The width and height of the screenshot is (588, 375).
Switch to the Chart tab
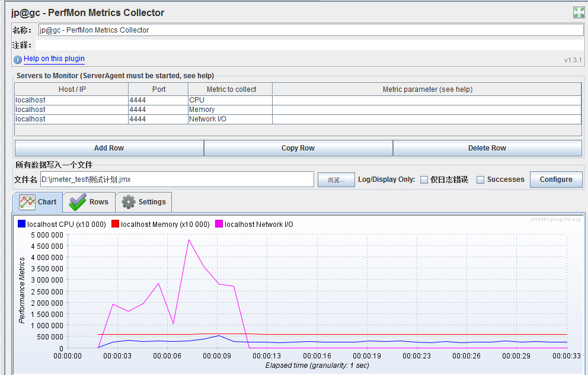(37, 202)
